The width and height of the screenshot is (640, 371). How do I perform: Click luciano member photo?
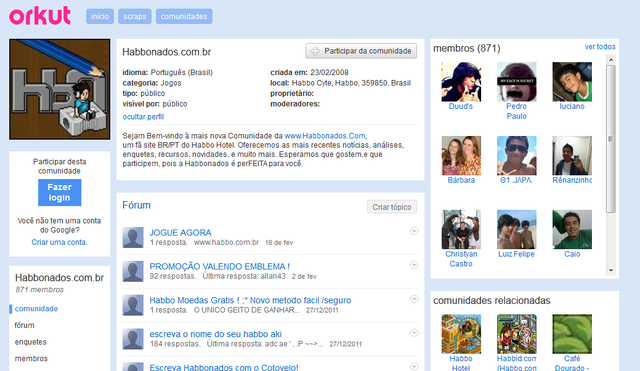tap(572, 82)
